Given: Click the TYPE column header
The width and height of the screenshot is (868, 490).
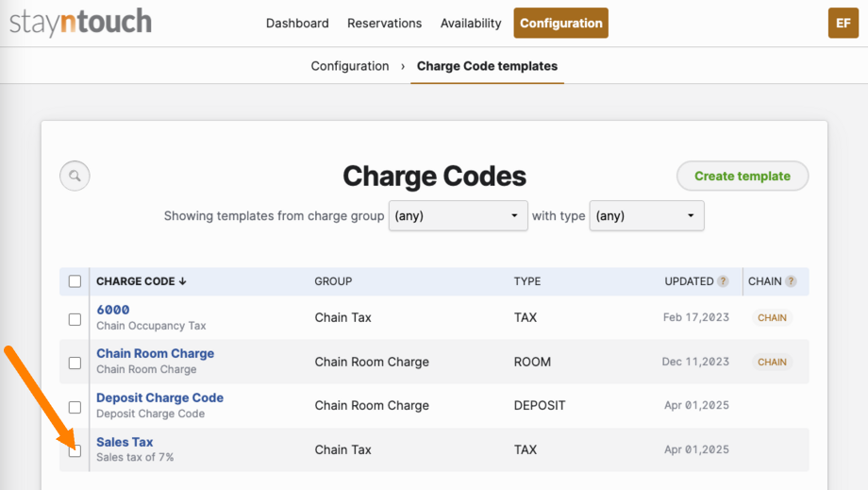Looking at the screenshot, I should coord(527,281).
